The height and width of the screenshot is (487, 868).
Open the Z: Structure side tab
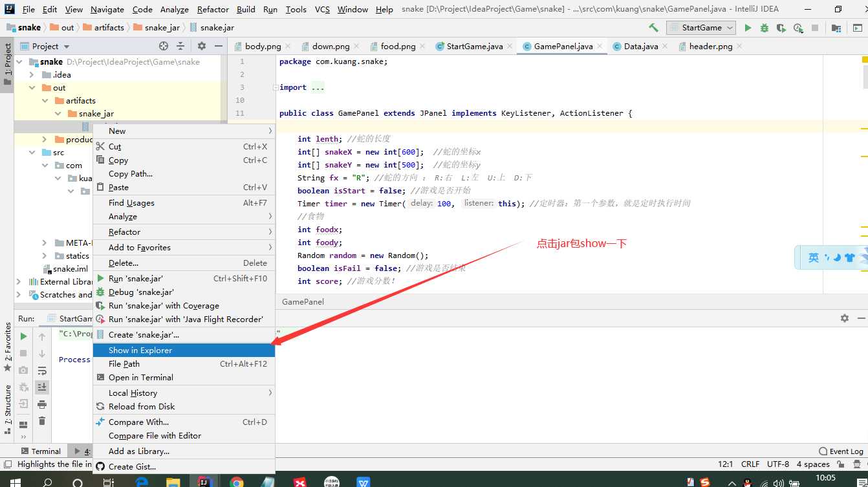tap(7, 410)
